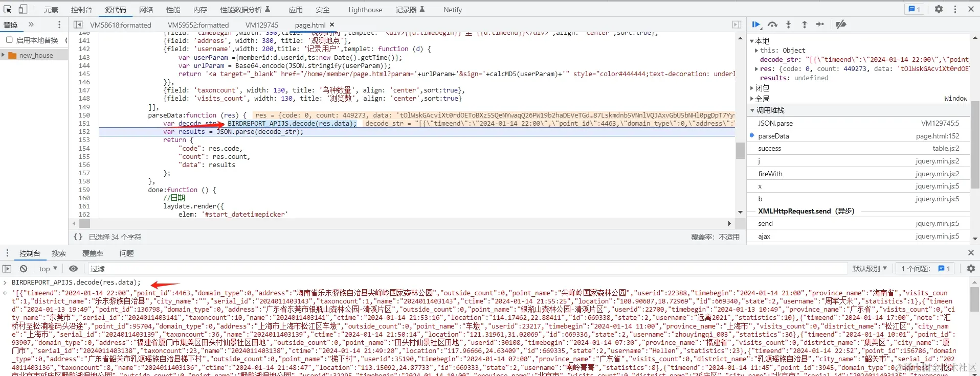Activate the inspect element picker
Image resolution: width=980 pixels, height=376 pixels.
click(8, 9)
